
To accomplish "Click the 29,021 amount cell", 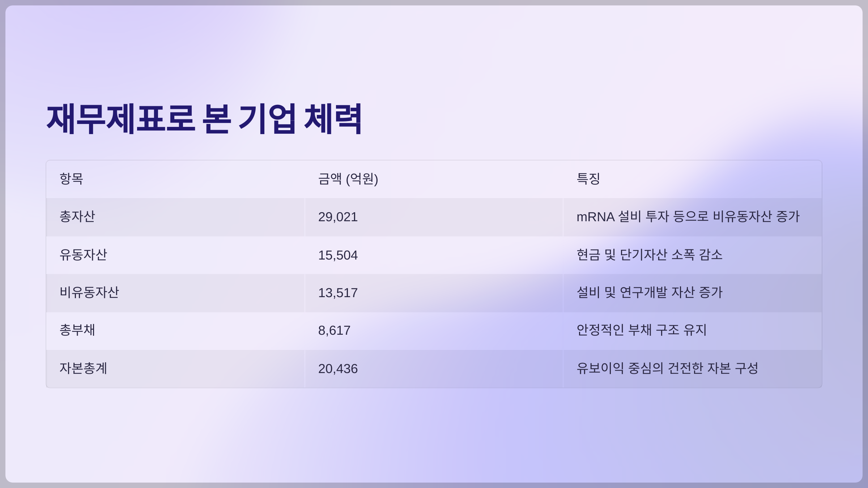I will [x=338, y=217].
